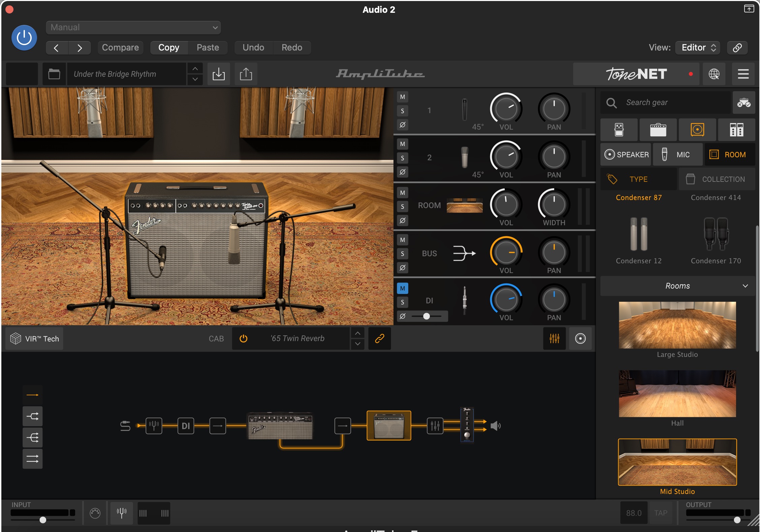
Task: Click the output speaker icon in chain
Action: pos(496,426)
